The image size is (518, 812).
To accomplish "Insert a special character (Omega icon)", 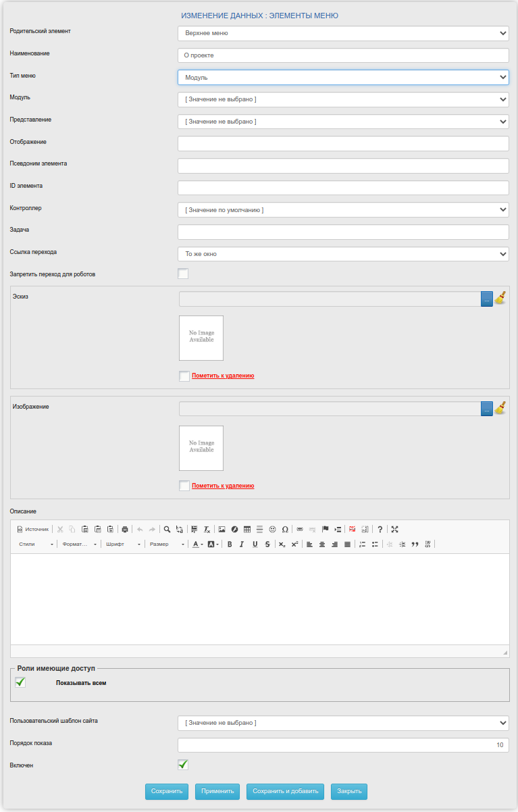I will click(285, 530).
